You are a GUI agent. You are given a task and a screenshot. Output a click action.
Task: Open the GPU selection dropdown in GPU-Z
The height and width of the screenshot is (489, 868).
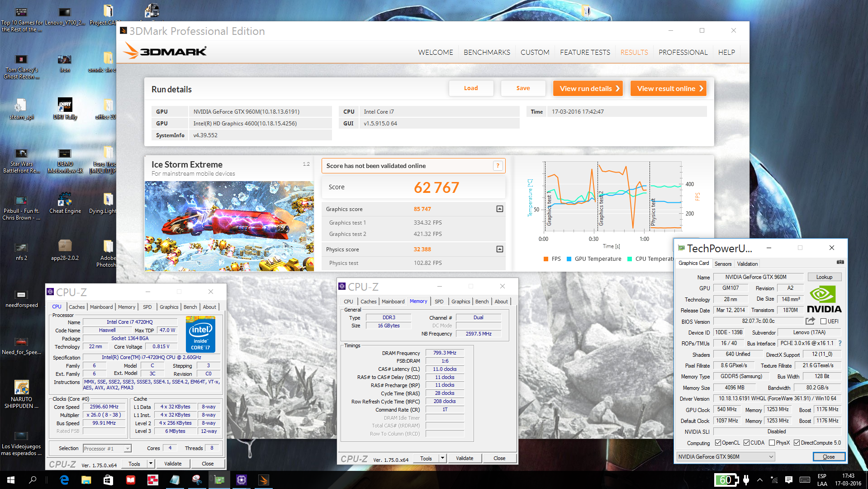(726, 457)
